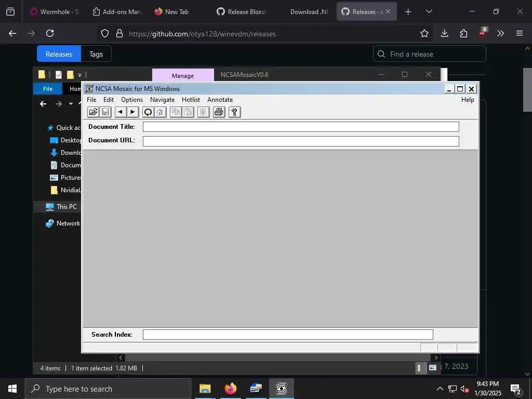The height and width of the screenshot is (399, 532).
Task: Open the File tab in File Explorer
Action: [48, 89]
